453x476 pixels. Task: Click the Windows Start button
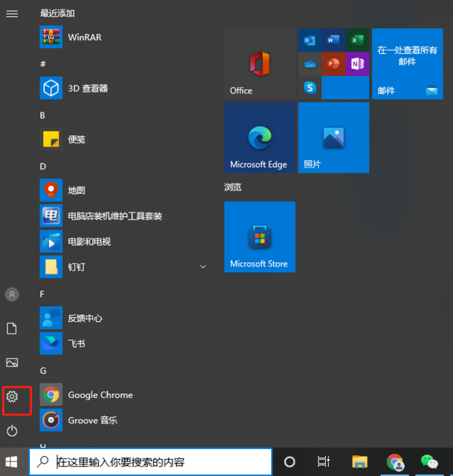(x=12, y=462)
